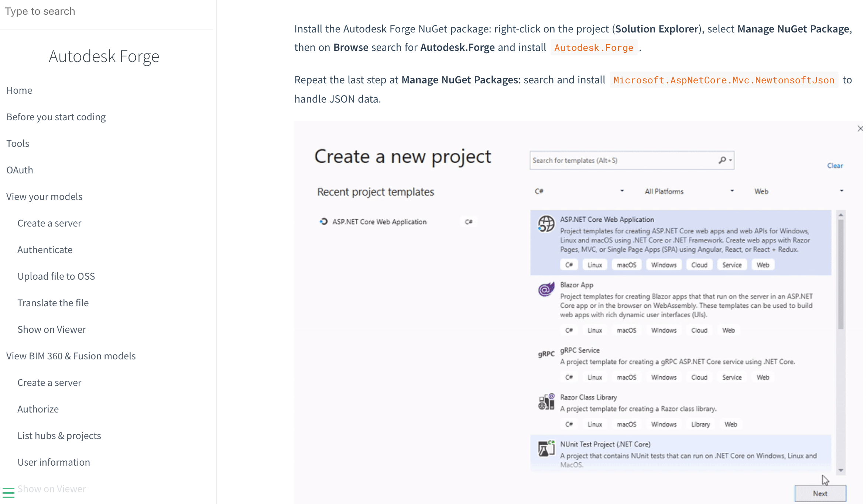Focus the Type to search box
This screenshot has width=867, height=504.
[106, 11]
